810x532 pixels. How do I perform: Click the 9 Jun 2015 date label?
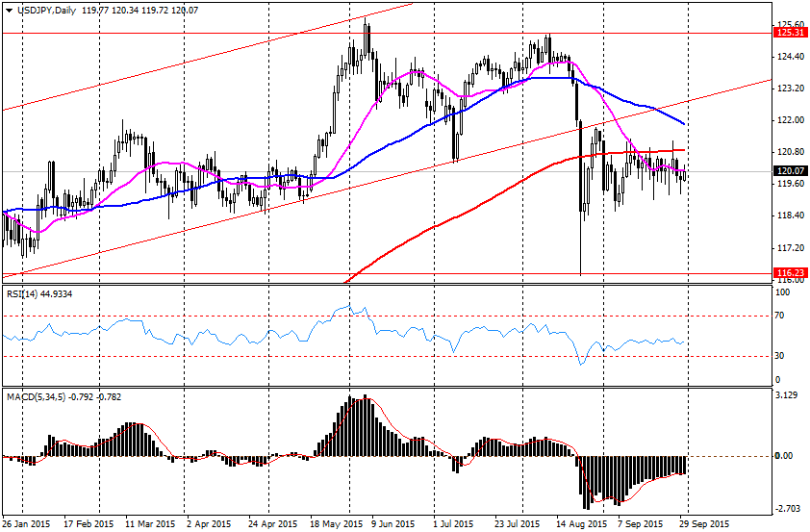(391, 524)
